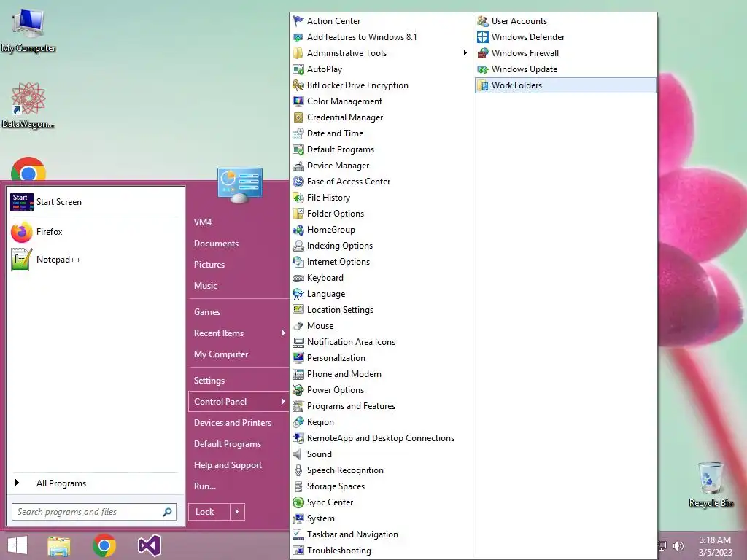Open the Run... dialog
The width and height of the screenshot is (747, 560).
point(239,486)
